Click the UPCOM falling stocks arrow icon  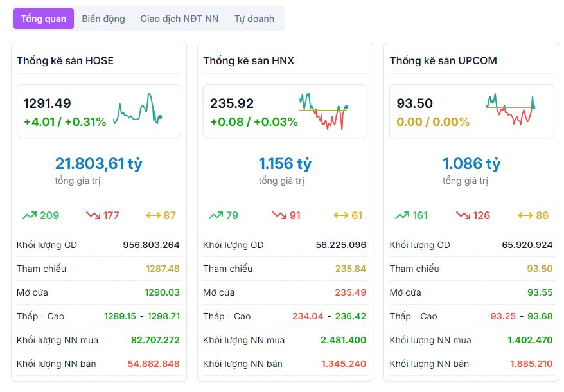click(x=463, y=216)
